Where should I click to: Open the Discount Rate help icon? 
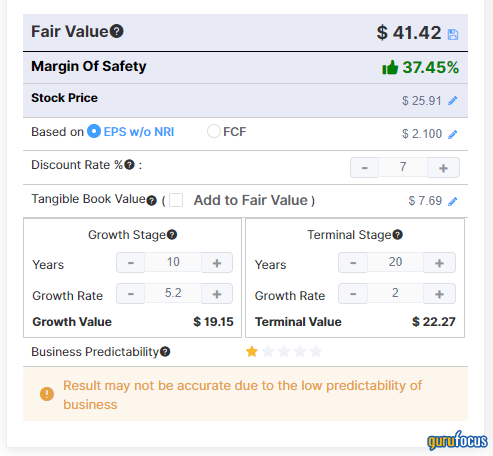click(129, 165)
